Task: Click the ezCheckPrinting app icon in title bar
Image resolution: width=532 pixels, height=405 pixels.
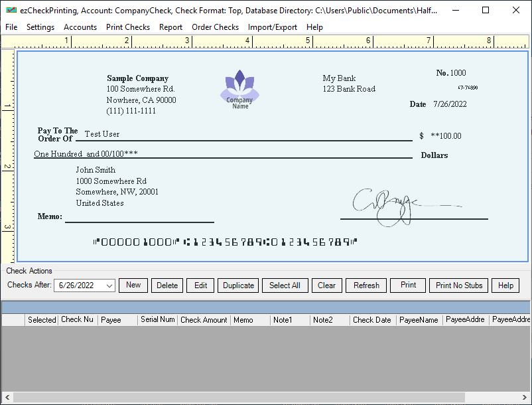Action: pos(11,11)
